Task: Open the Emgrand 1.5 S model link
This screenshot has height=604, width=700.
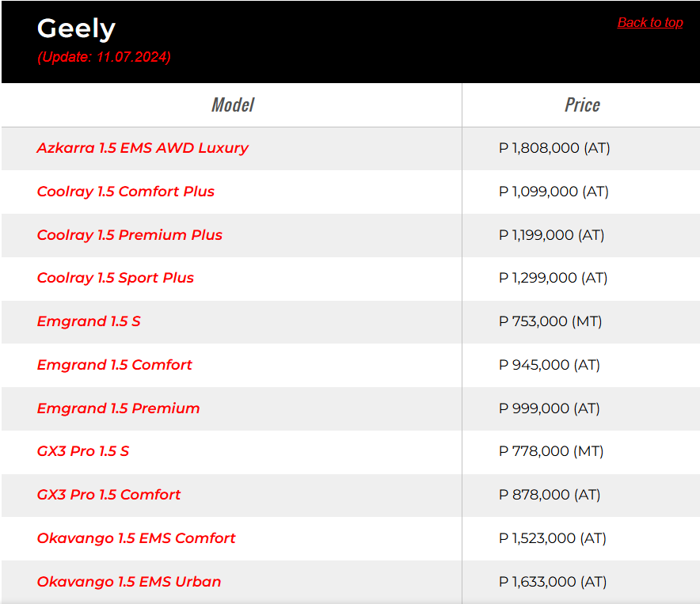Action: point(89,321)
